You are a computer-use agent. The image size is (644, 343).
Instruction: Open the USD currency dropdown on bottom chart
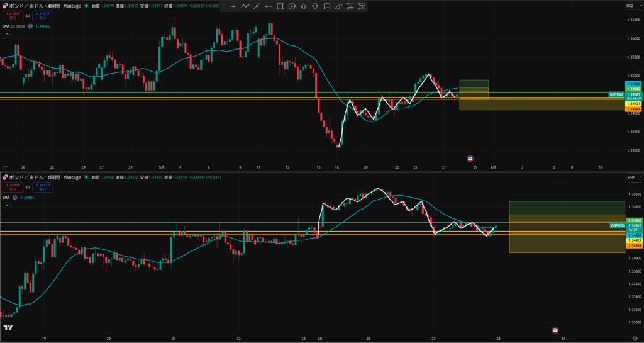coord(630,177)
